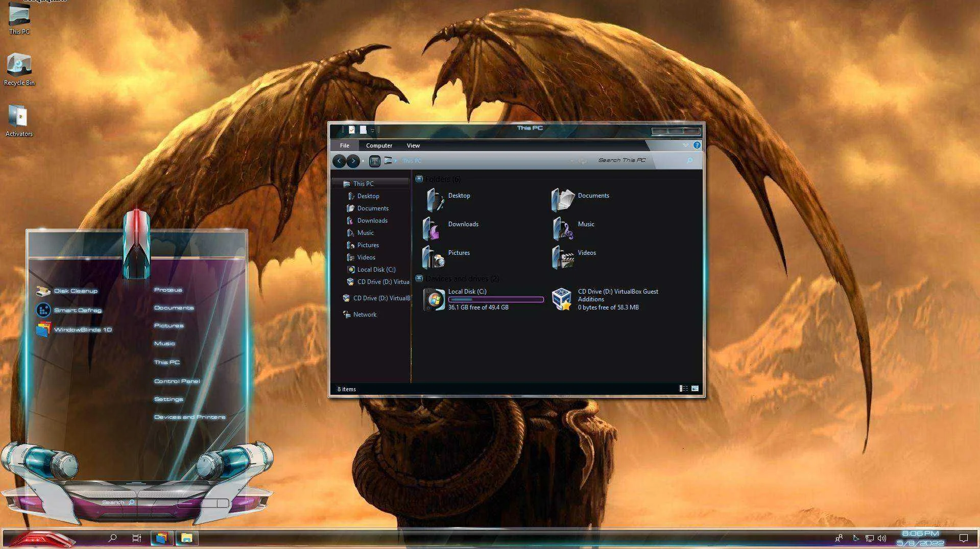The width and height of the screenshot is (980, 549).
Task: Select Local Disk (C:) in navigation tree
Action: (376, 270)
